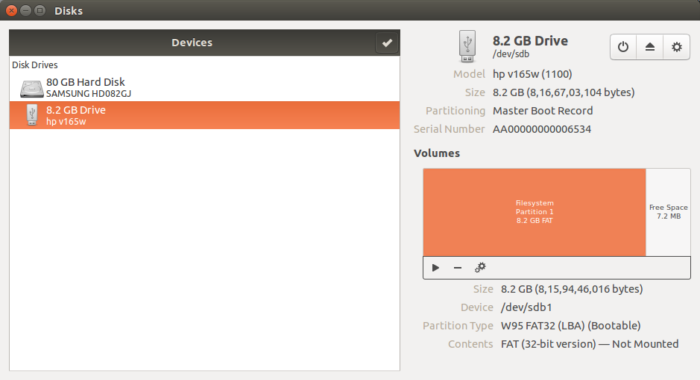Click drive size 8,16,67,03,104 bytes value
Viewport: 700px width, 380px height.
click(x=563, y=92)
